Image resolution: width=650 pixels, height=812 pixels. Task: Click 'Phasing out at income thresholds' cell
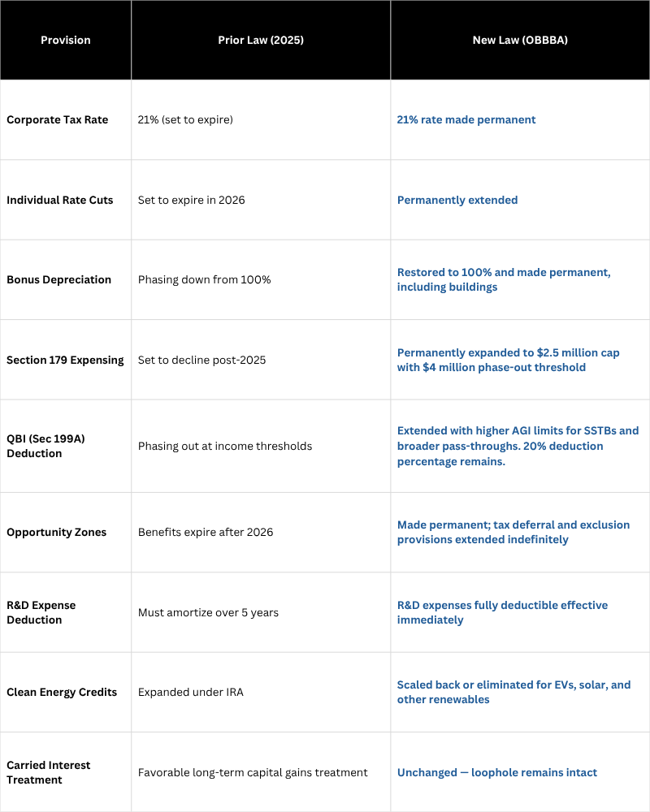[x=225, y=446]
